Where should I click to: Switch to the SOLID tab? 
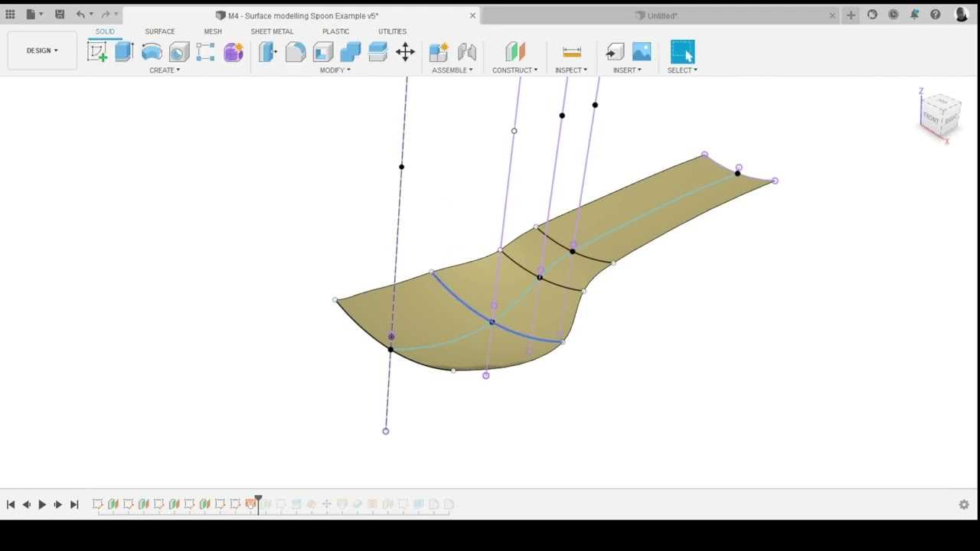[105, 31]
